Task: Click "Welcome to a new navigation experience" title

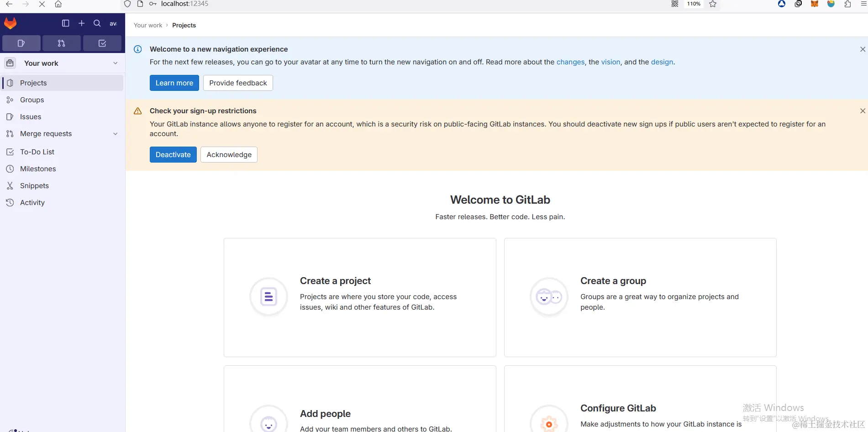Action: pos(219,49)
